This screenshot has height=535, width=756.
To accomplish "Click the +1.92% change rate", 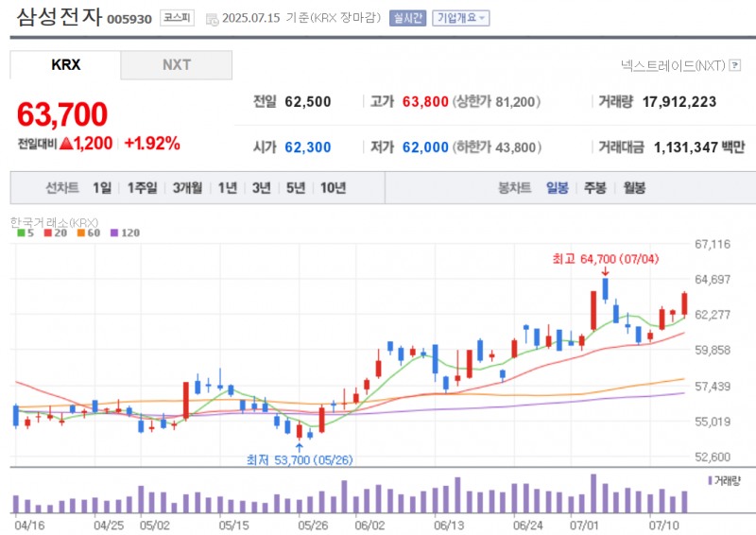I will [152, 144].
